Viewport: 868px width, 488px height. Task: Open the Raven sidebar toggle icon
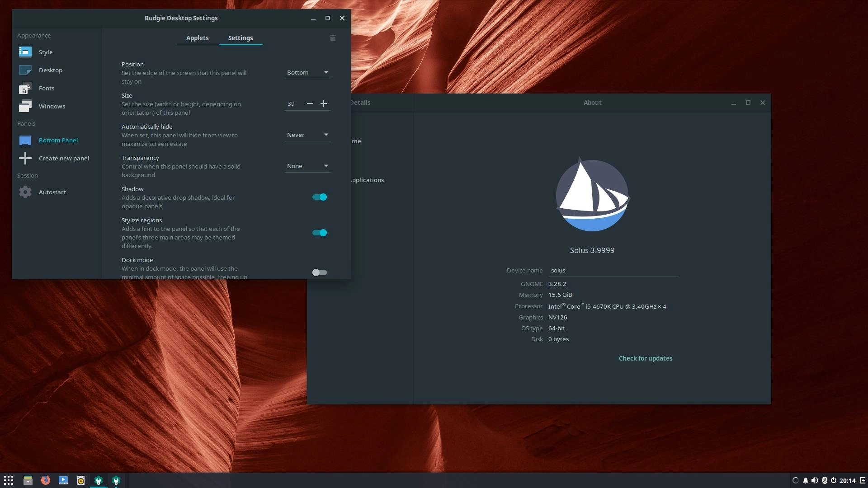[x=863, y=480]
